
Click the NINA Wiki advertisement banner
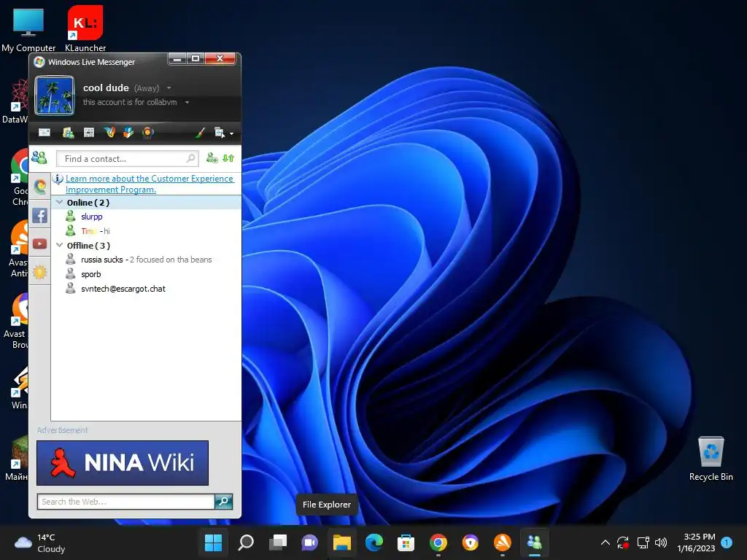(x=123, y=463)
